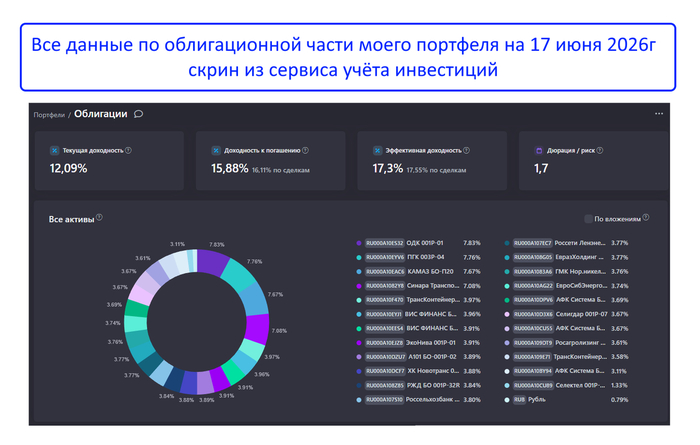Select Селигдар 001Р-07 legend entry
This screenshot has width=700, height=445.
coord(566,314)
